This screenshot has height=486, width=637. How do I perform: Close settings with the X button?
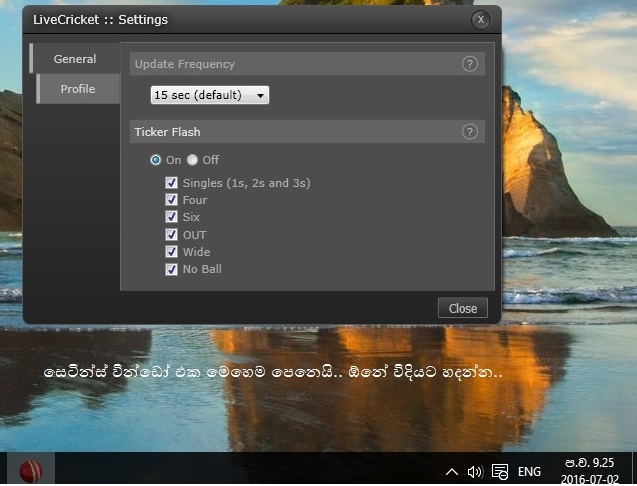tap(481, 20)
